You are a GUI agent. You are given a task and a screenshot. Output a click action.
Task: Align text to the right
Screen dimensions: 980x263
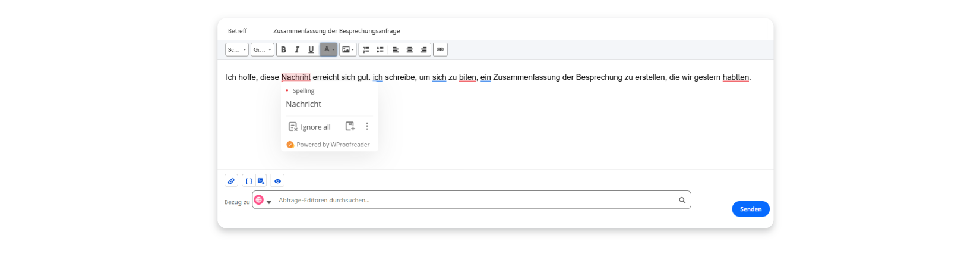click(423, 50)
